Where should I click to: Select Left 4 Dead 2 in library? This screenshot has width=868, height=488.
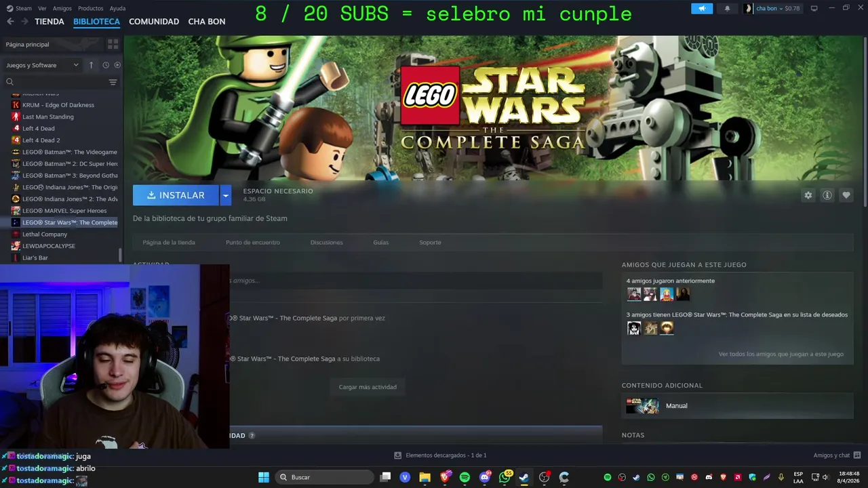tap(41, 140)
